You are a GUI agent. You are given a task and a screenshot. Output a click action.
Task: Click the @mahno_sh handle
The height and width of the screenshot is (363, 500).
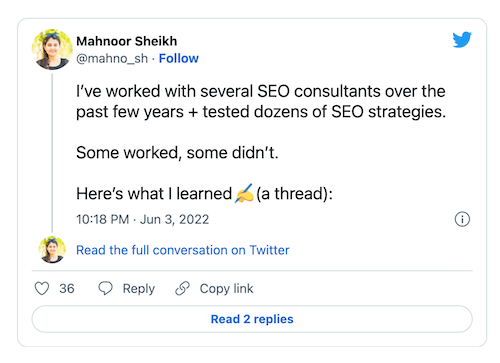[x=112, y=58]
